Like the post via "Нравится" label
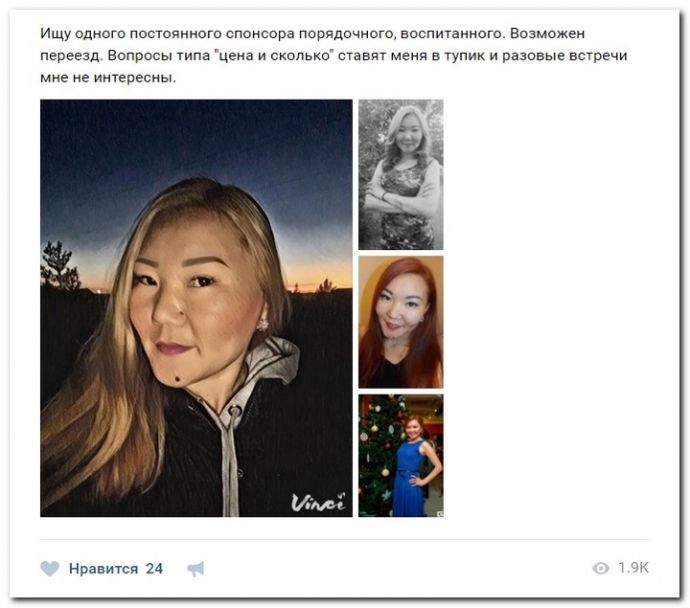 click(x=103, y=568)
